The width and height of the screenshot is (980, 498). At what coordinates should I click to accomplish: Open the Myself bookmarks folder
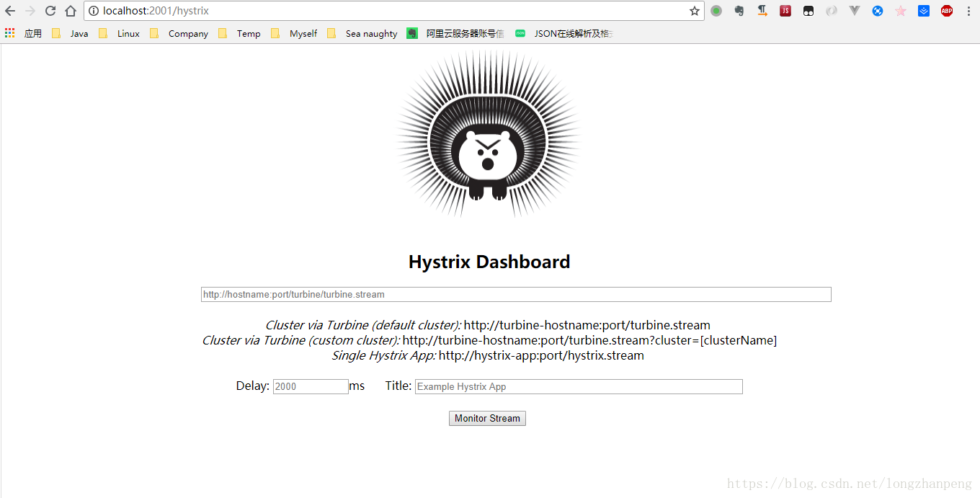[294, 33]
